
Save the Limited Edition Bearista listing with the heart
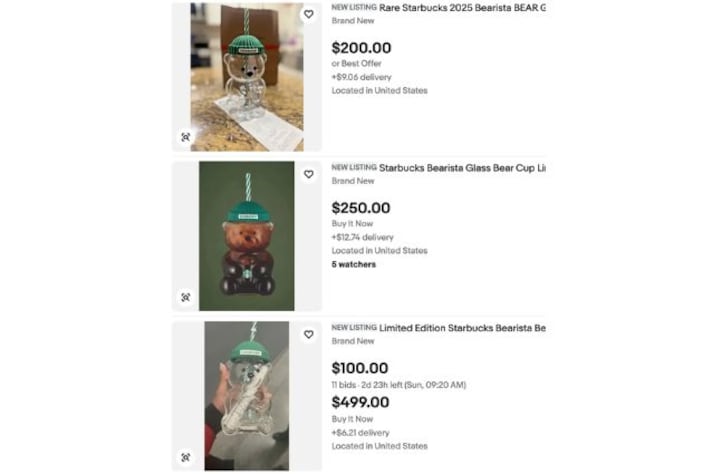[x=308, y=334]
